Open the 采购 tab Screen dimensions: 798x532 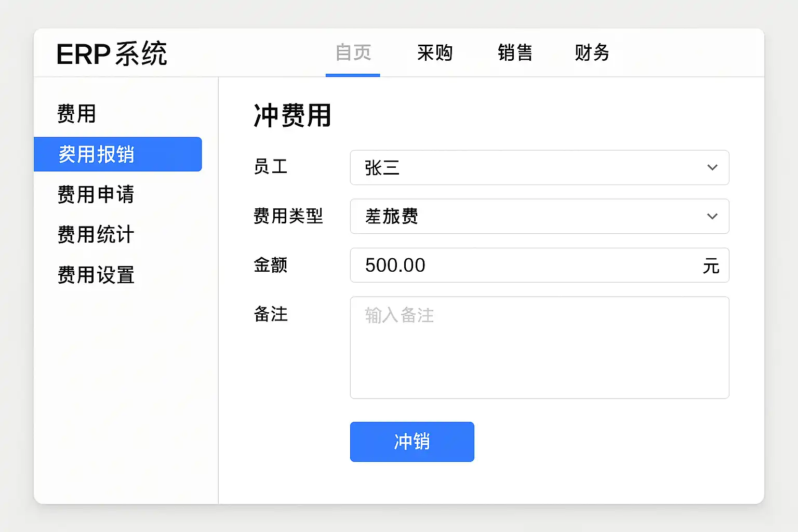coord(434,53)
